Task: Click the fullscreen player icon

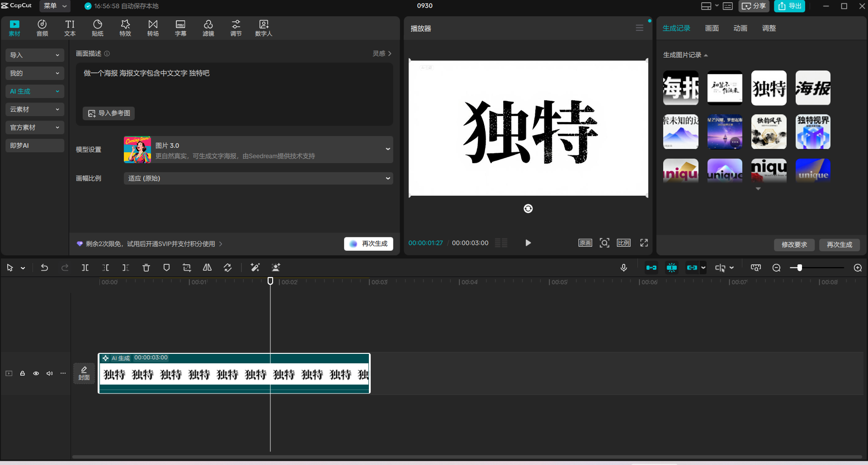Action: point(644,243)
